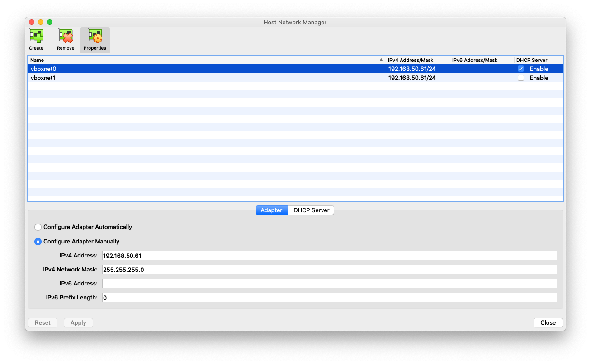The image size is (591, 364).
Task: Toggle the Properties toolbar icon
Action: click(x=95, y=40)
